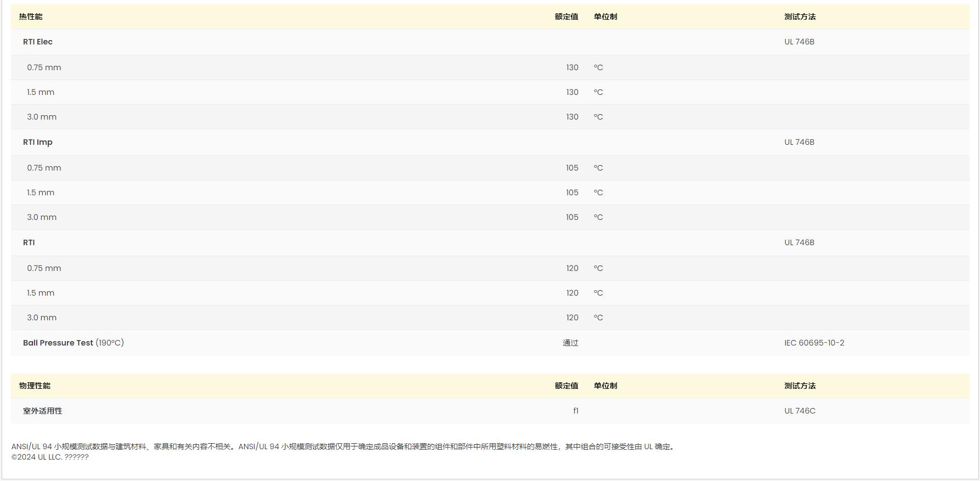980x481 pixels.
Task: Click the RTI Imp row label
Action: (38, 142)
